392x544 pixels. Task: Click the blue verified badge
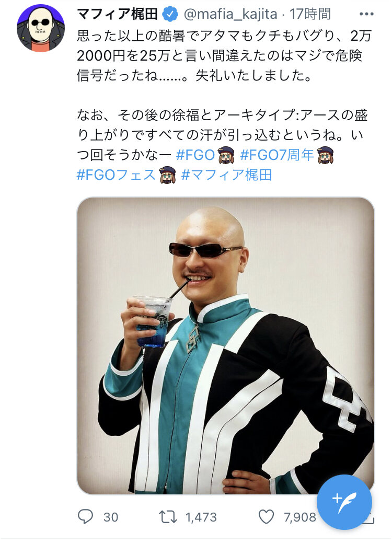[170, 14]
